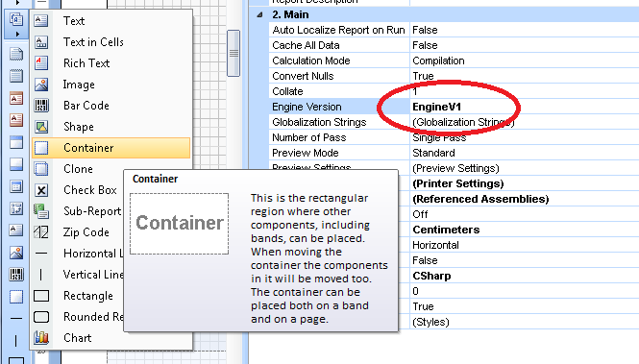The width and height of the screenshot is (639, 364).
Task: Click the 'Centimeters' unit value
Action: click(446, 230)
